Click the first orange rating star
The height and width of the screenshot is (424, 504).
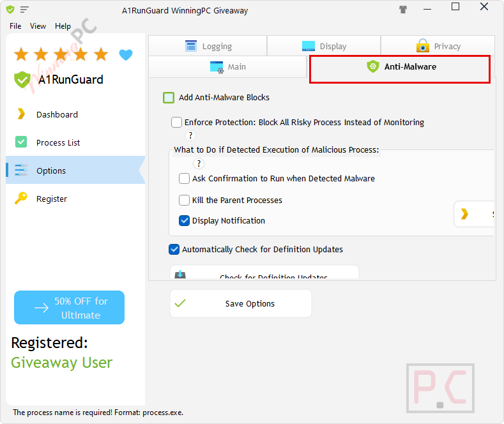(x=21, y=54)
